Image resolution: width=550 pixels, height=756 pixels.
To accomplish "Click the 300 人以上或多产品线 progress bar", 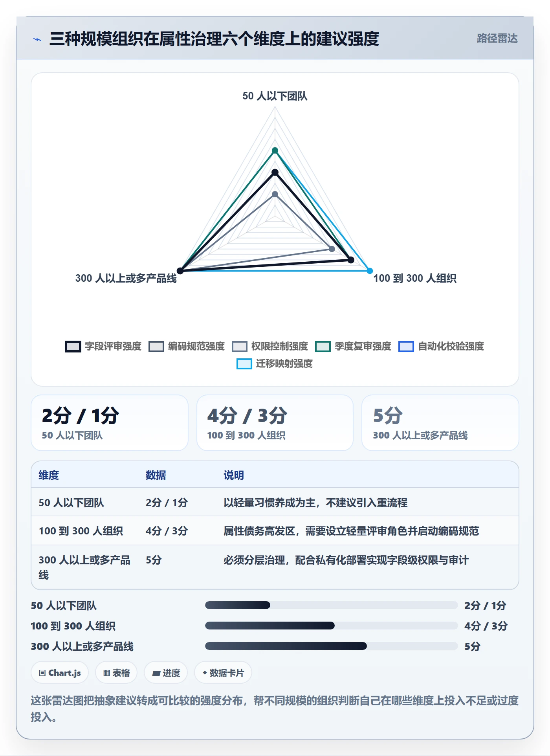I will pyautogui.click(x=331, y=646).
